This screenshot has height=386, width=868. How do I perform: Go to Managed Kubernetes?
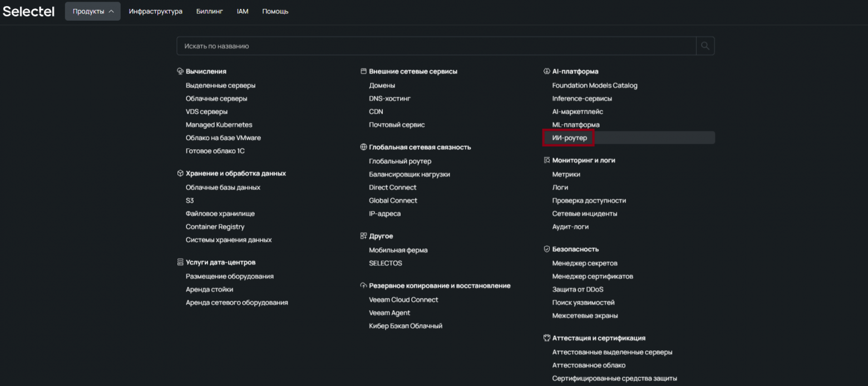(219, 125)
